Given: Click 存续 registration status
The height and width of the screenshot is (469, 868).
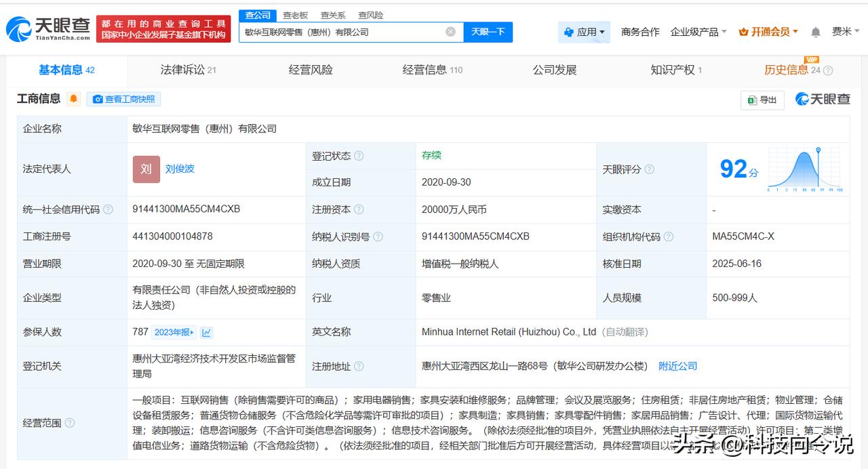Looking at the screenshot, I should tap(431, 155).
